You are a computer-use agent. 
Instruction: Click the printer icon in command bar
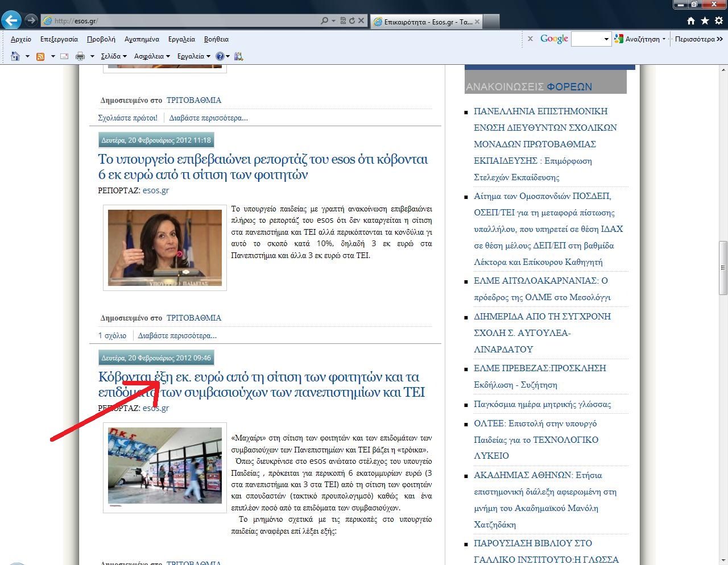tap(80, 56)
